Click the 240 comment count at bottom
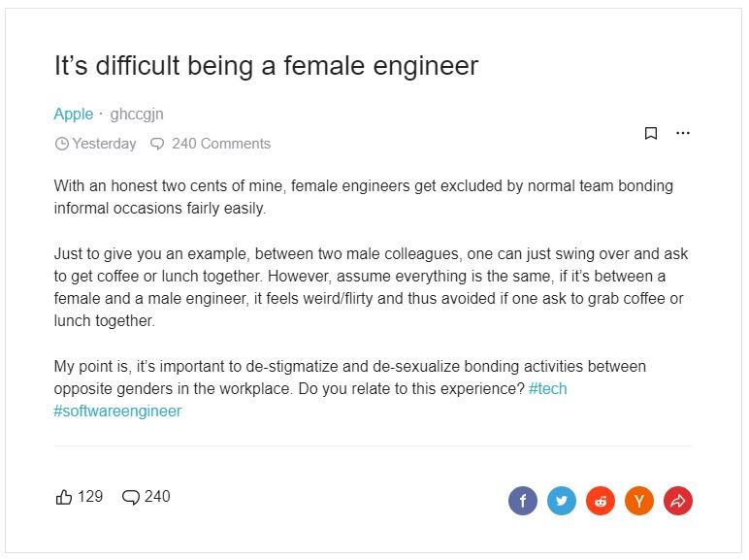749x560 pixels. coord(157,497)
